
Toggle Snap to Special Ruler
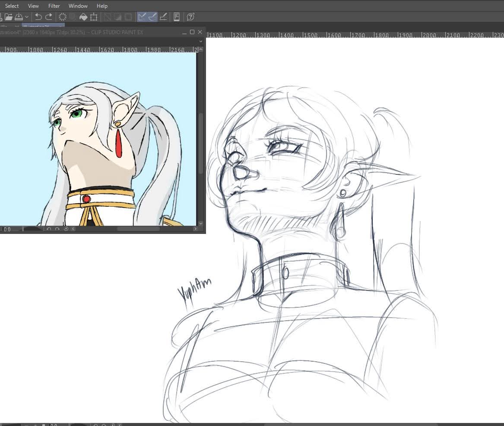152,17
